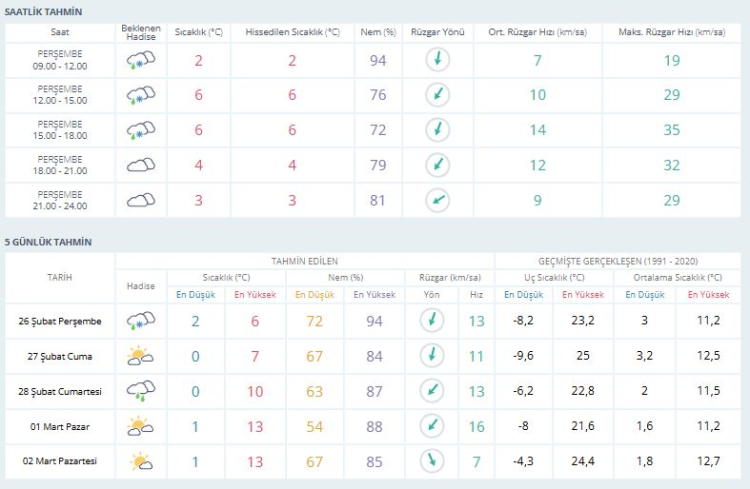Click the Perşembe 21.00 - 24.00 time label
The width and height of the screenshot is (750, 489).
pos(62,200)
